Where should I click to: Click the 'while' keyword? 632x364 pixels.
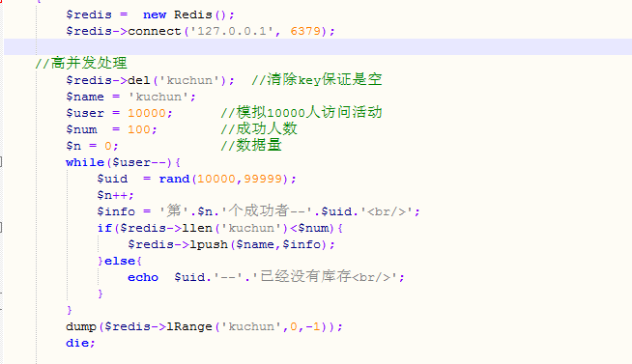pos(85,162)
